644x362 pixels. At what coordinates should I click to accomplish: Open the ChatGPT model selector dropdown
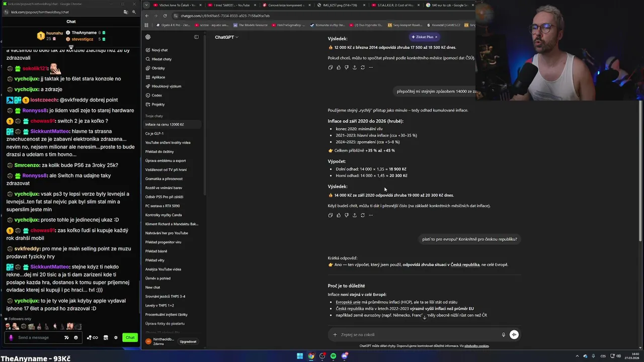226,37
